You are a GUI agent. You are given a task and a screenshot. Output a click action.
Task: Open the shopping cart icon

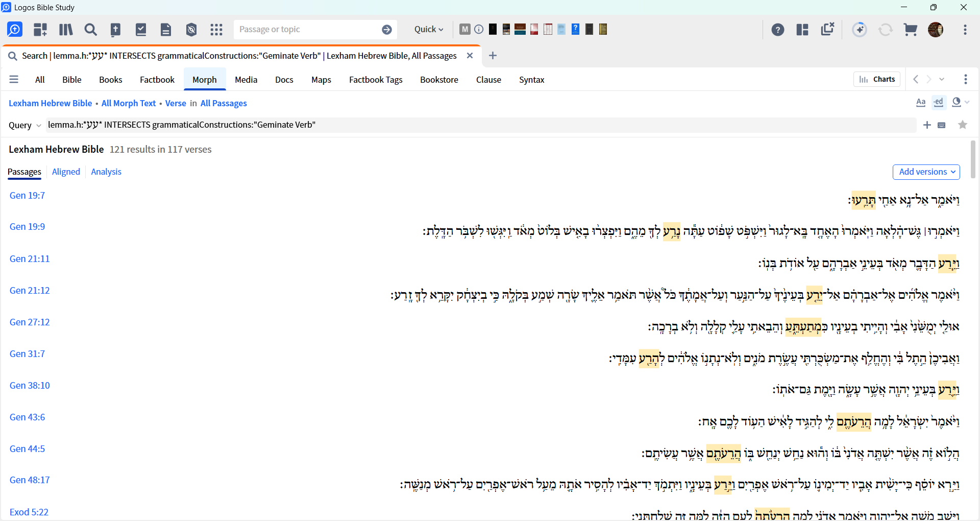[911, 30]
